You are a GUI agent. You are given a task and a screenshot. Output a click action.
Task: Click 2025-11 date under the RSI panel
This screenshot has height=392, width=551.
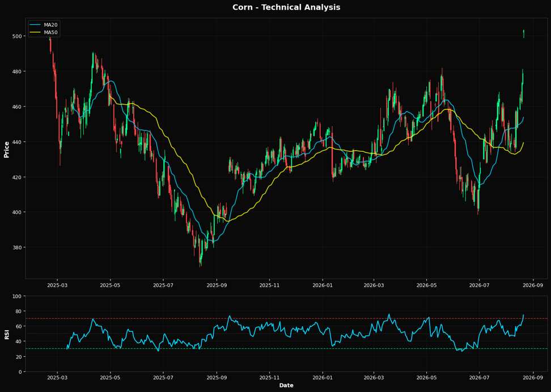[x=269, y=378]
